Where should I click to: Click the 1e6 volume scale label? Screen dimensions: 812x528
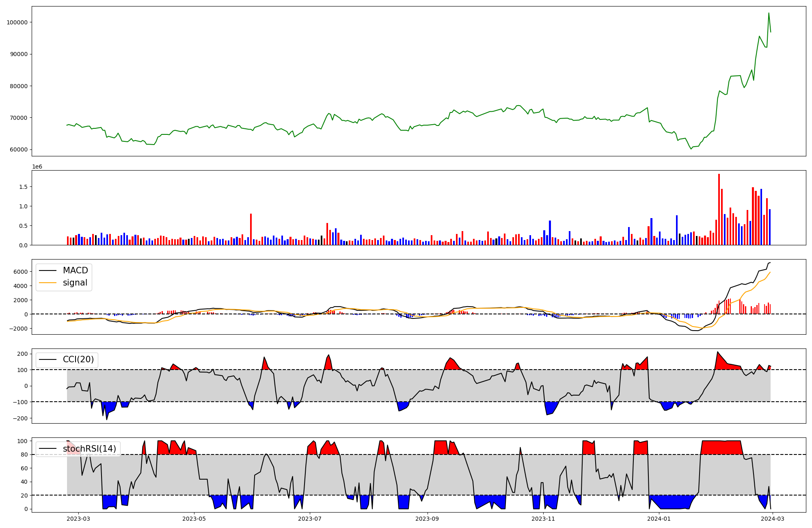(37, 167)
